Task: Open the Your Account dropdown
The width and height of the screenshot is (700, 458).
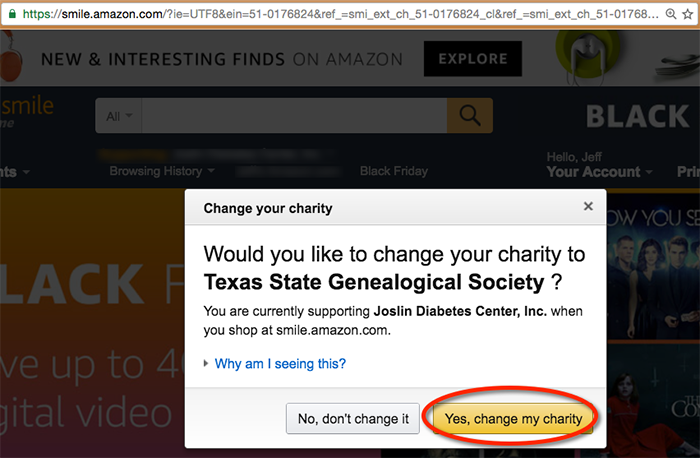Action: (598, 171)
